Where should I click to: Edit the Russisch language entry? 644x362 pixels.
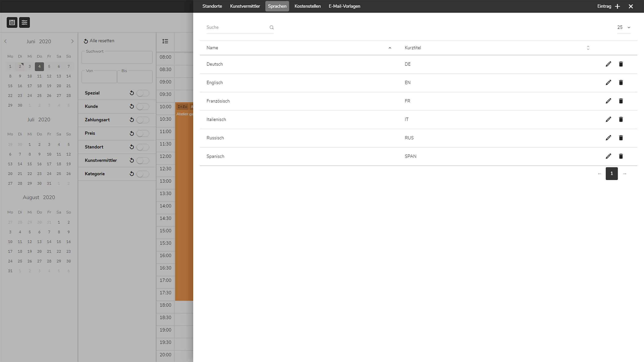608,138
